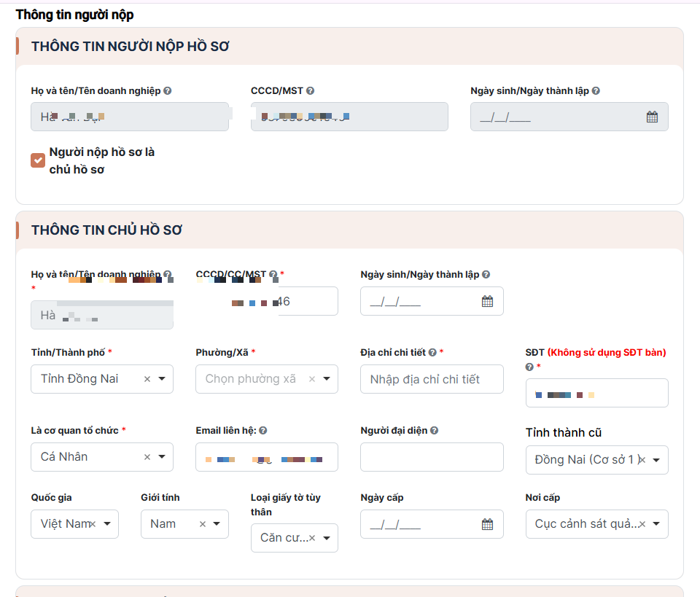Open calendar icon in owner's Ngày sinh field
The height and width of the screenshot is (597, 700).
487,301
